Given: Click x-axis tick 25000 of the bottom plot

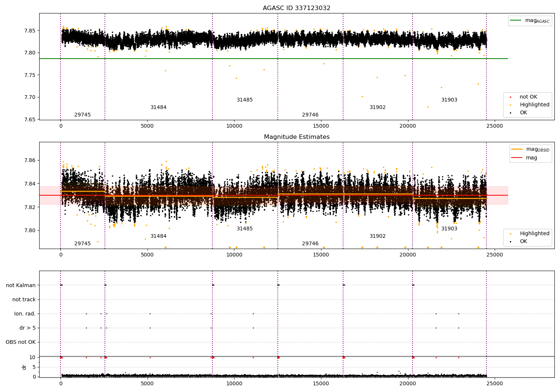Looking at the screenshot, I should [495, 383].
